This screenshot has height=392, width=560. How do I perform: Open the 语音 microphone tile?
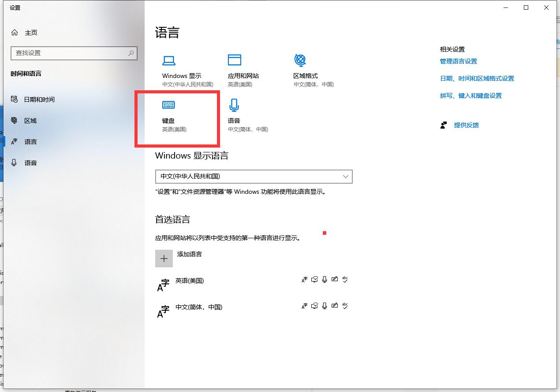pos(248,116)
